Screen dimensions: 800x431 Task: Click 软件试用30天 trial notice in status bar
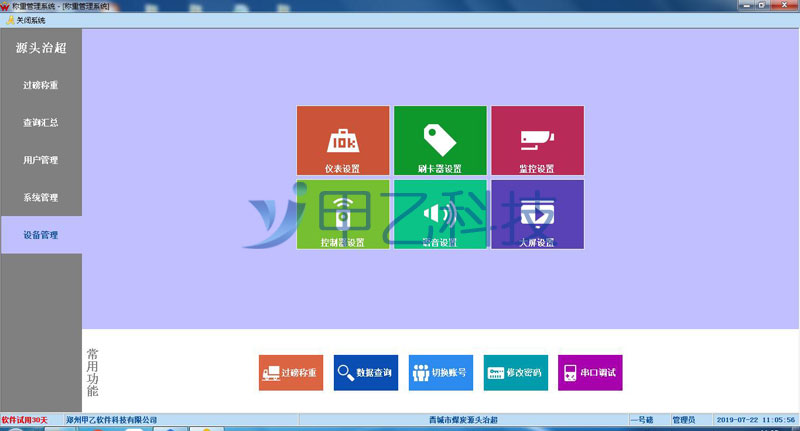pos(31,420)
